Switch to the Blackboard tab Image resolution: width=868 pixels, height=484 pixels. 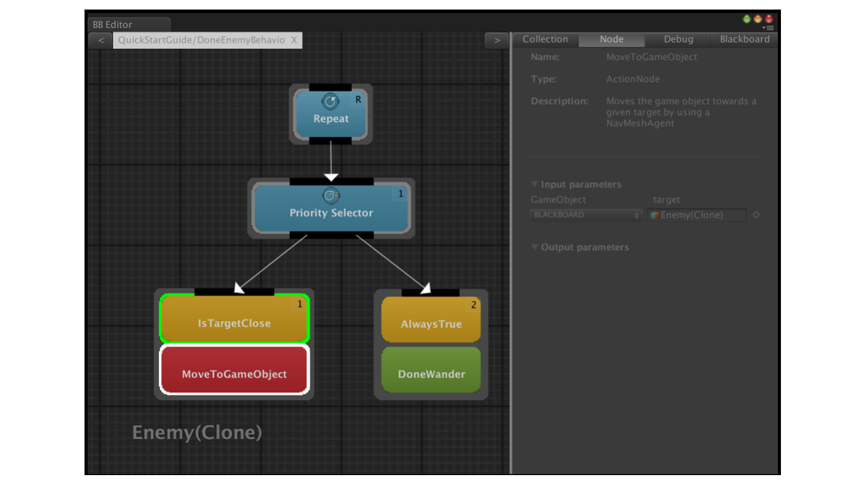tap(745, 39)
